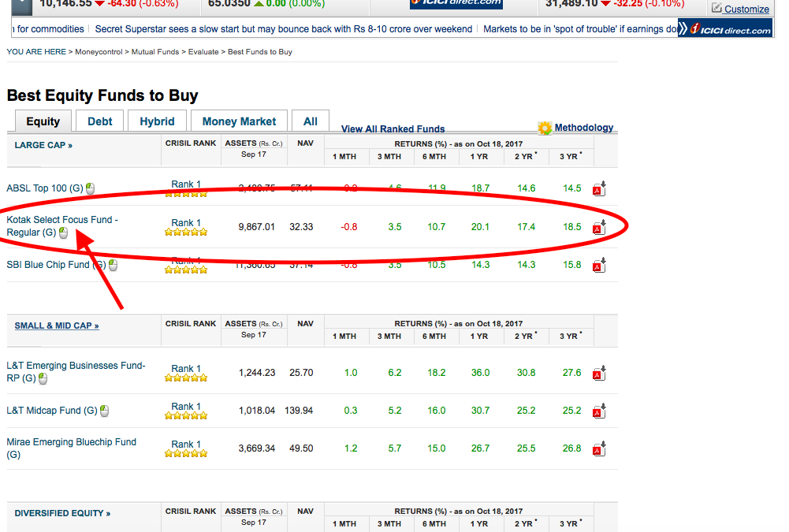Click PDF icon for L&T Emerging Businesses Fund

tap(599, 374)
